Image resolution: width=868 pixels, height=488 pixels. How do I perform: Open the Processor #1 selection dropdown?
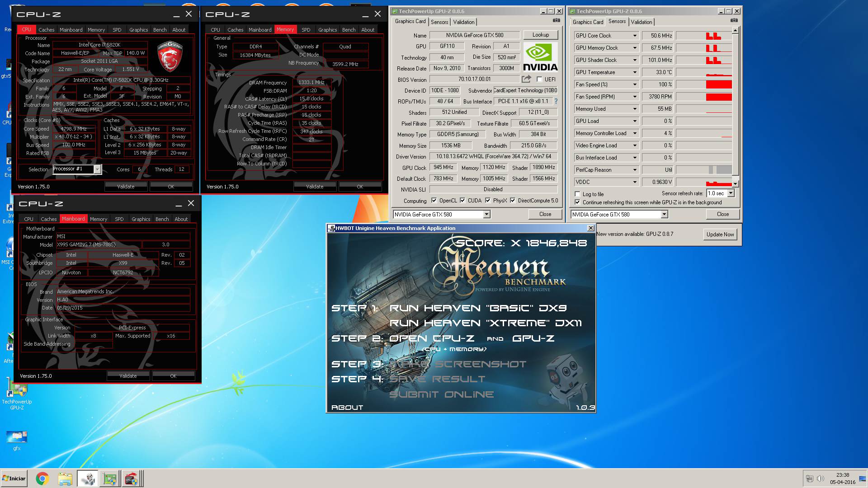(97, 169)
